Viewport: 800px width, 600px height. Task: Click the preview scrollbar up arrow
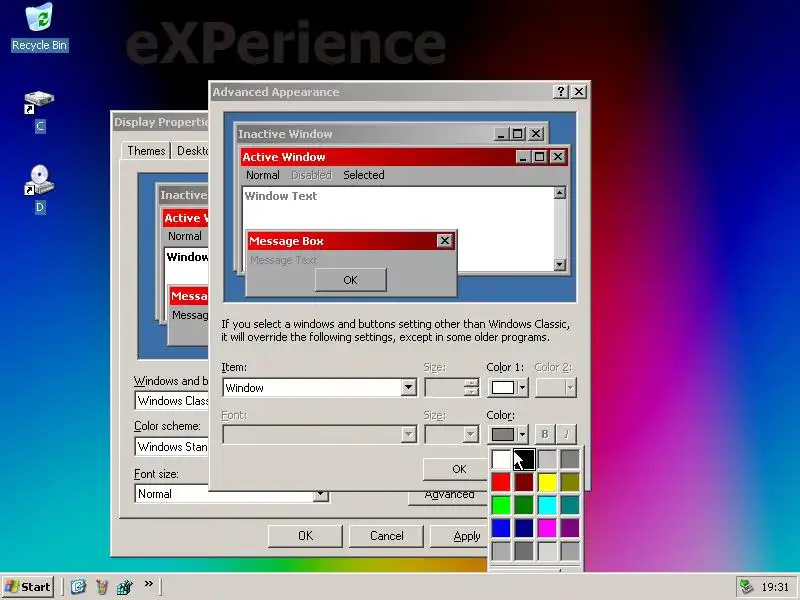pos(560,193)
